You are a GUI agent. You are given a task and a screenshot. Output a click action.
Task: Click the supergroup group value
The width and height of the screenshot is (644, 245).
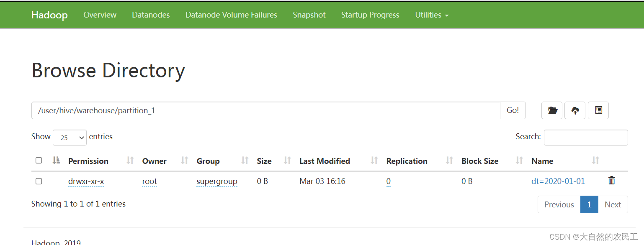pyautogui.click(x=217, y=181)
